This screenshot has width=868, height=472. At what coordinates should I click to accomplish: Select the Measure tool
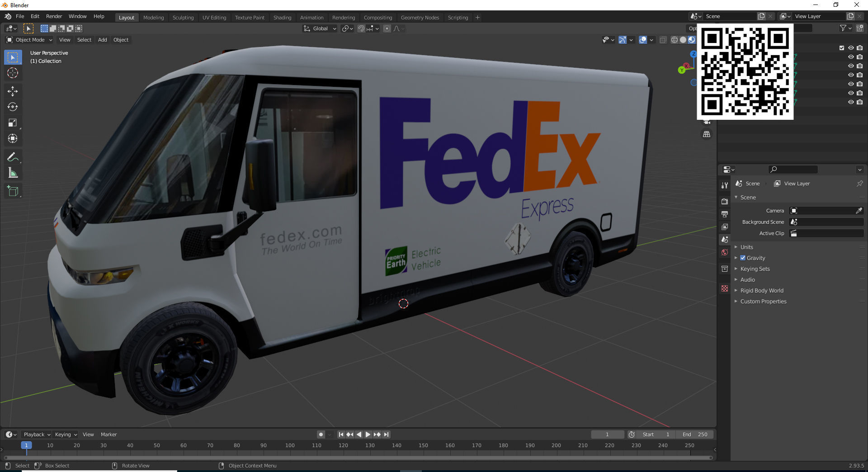point(13,173)
